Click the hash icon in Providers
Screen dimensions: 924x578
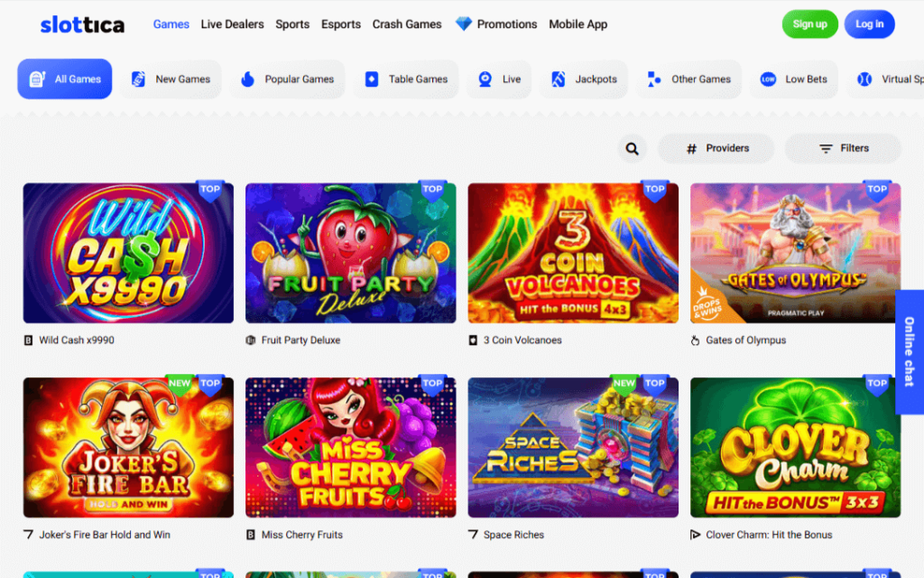point(692,149)
